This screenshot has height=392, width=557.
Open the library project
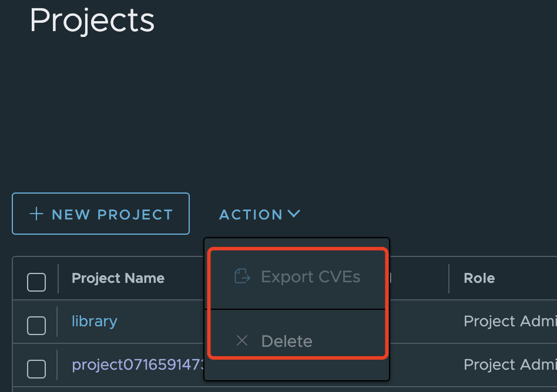coord(94,322)
